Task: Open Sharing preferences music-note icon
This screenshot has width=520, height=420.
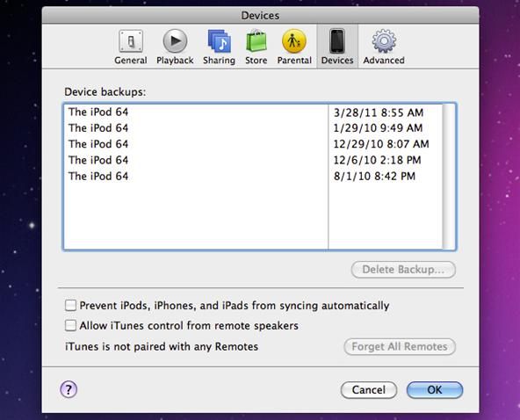Action: (219, 41)
